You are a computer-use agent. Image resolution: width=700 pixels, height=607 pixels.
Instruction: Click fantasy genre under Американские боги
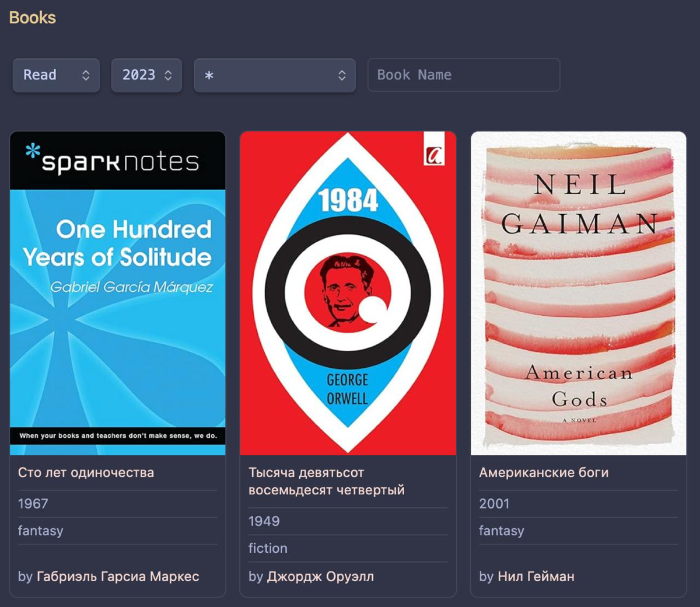[502, 531]
